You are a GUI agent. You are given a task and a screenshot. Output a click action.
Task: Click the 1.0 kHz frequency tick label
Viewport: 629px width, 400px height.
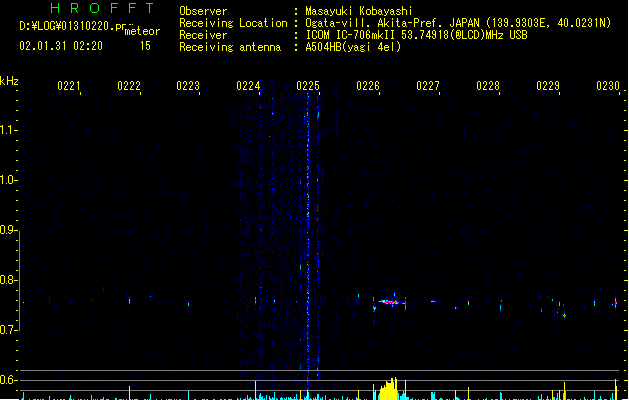7,180
